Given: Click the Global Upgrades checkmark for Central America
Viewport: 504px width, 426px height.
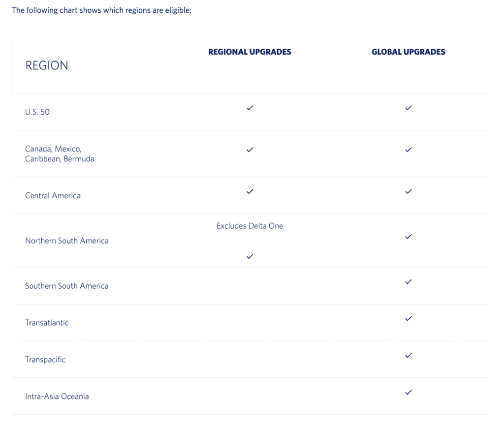Looking at the screenshot, I should click(408, 191).
